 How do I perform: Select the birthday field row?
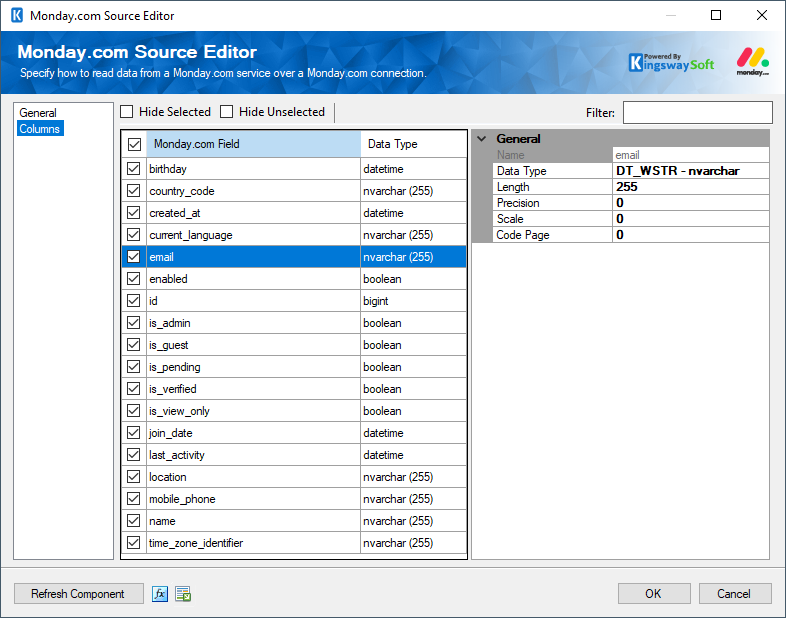coord(294,169)
